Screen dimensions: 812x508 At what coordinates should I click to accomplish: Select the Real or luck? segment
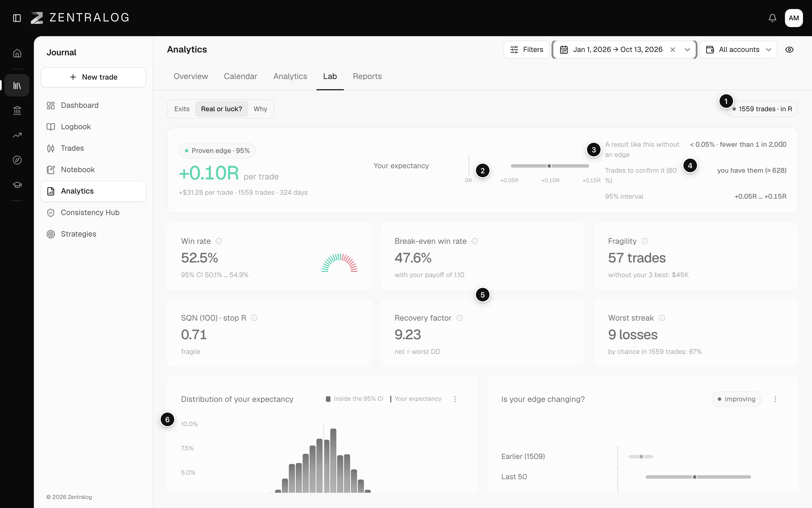pos(221,109)
